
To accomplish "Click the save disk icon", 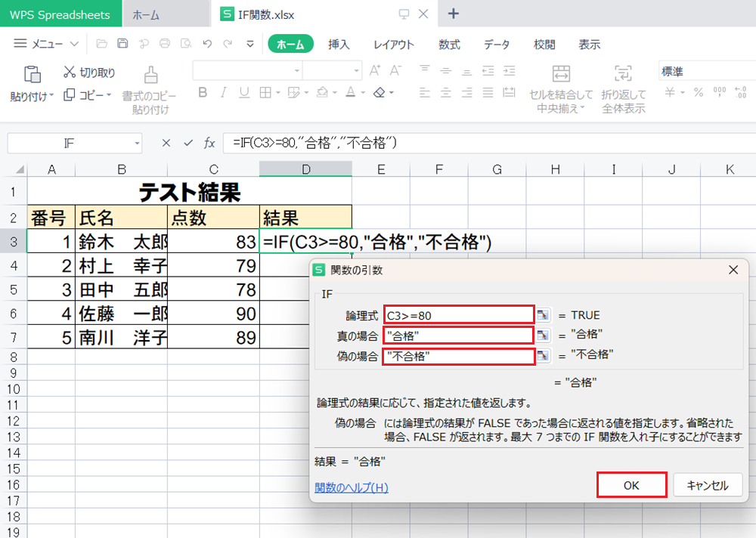I will point(122,44).
